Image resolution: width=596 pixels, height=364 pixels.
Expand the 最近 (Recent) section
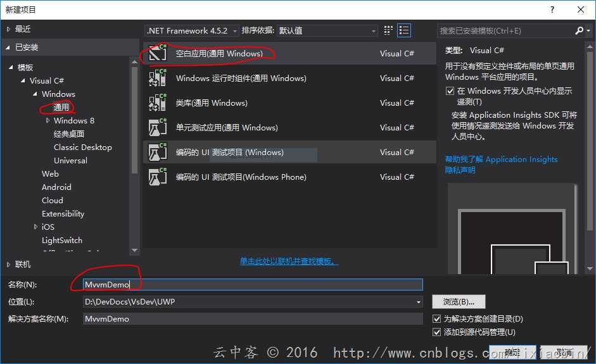pyautogui.click(x=8, y=29)
